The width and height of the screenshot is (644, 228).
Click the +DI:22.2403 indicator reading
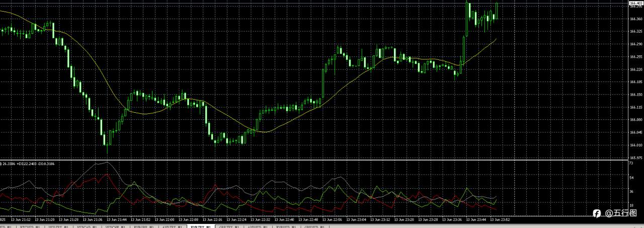pyautogui.click(x=27, y=164)
